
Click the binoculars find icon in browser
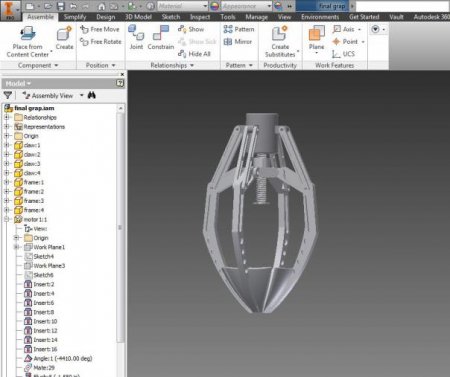[x=92, y=95]
